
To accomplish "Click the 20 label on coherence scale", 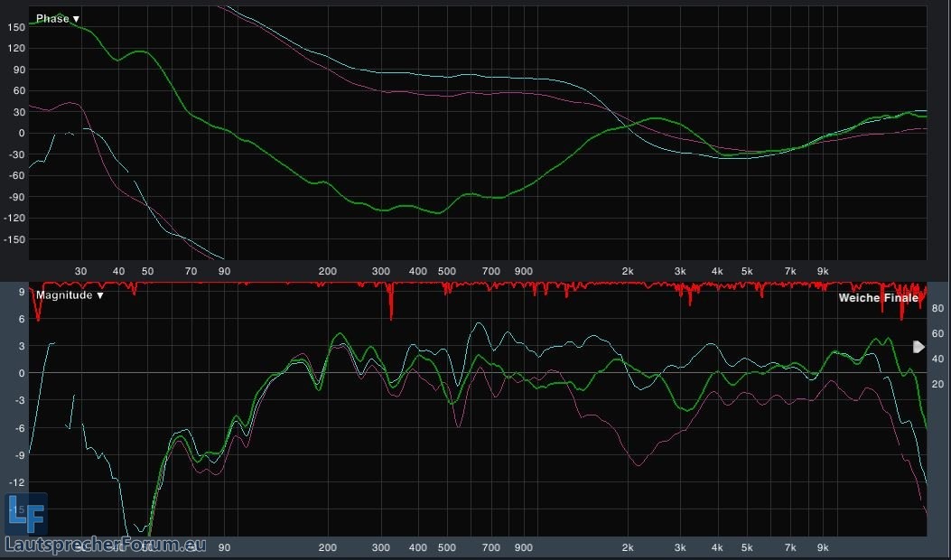I will point(937,385).
